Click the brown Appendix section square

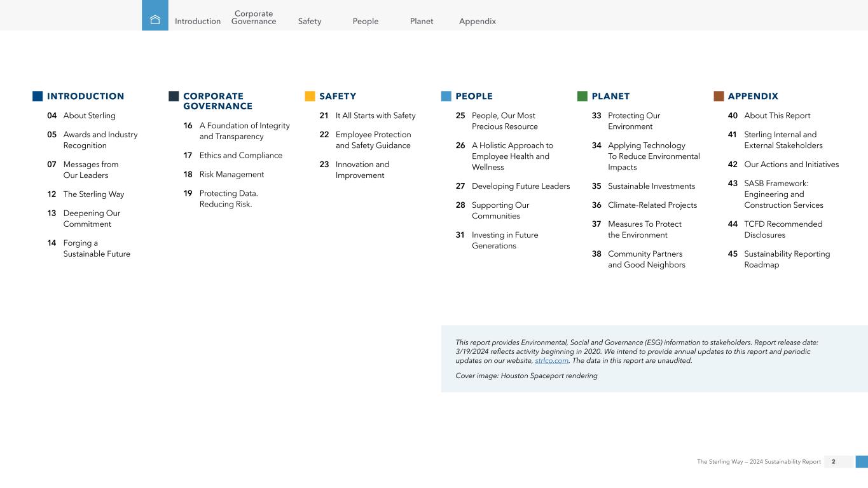[719, 96]
